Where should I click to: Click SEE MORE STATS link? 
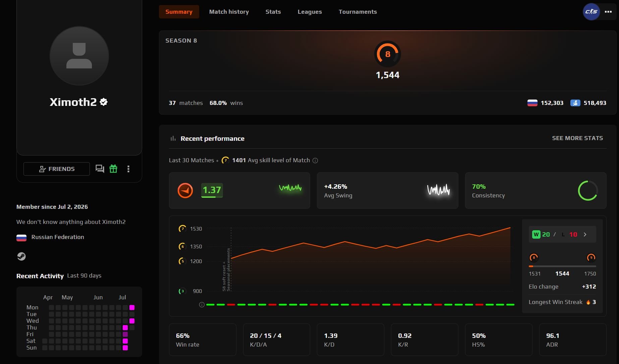pos(577,138)
